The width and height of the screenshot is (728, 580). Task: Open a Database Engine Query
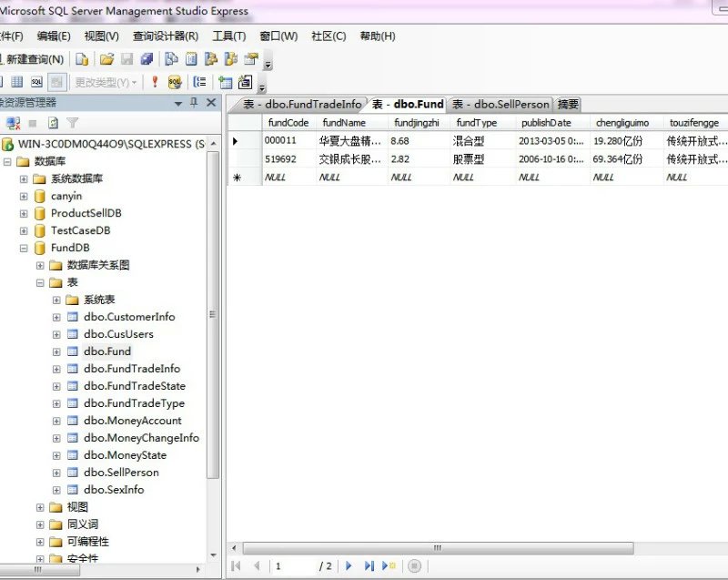point(82,59)
